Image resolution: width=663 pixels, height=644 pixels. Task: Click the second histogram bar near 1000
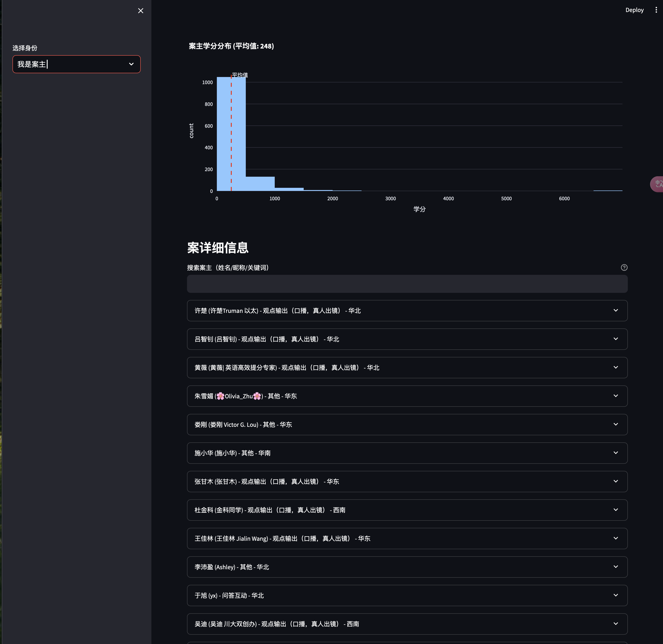[260, 184]
